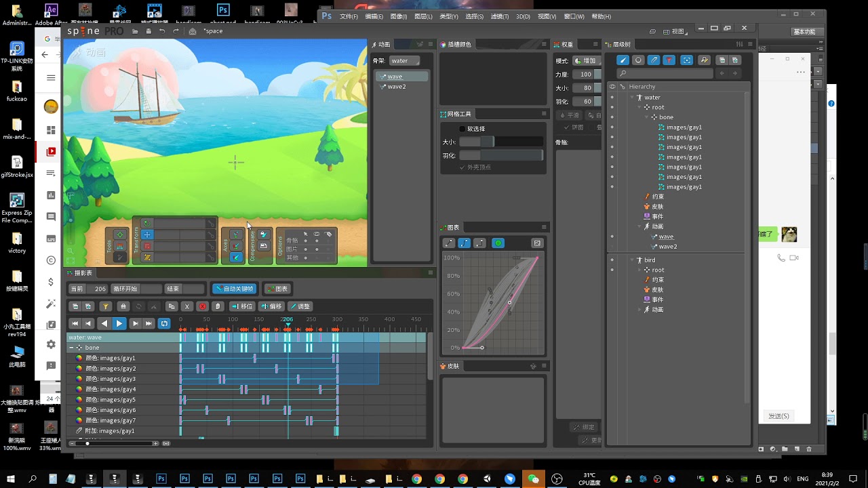
Task: Select stepped curve type in Graph panel
Action: click(x=480, y=243)
